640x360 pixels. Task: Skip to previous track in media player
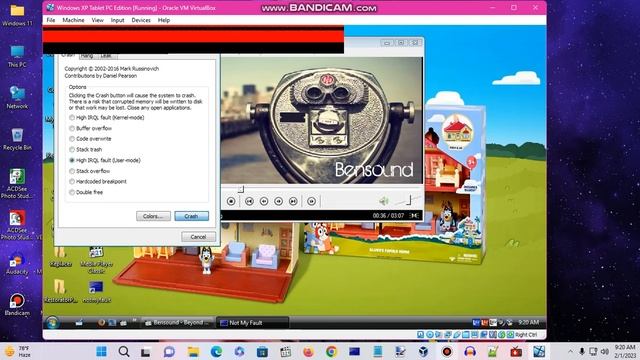coord(249,201)
